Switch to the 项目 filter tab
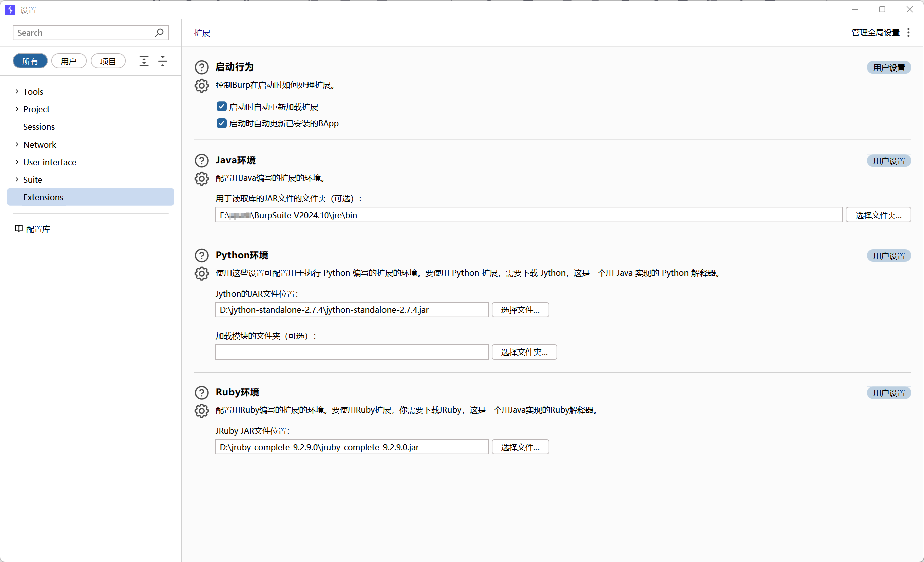This screenshot has height=562, width=924. pos(108,61)
